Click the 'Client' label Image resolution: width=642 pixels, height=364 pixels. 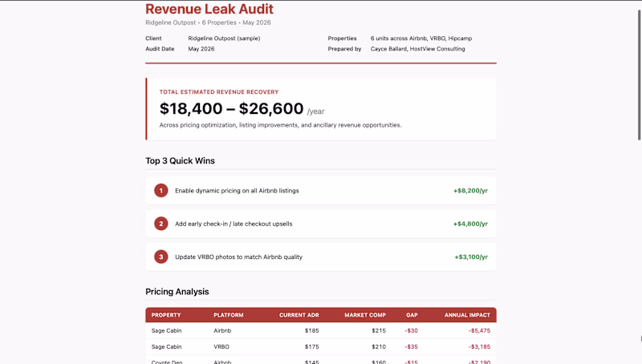click(153, 38)
